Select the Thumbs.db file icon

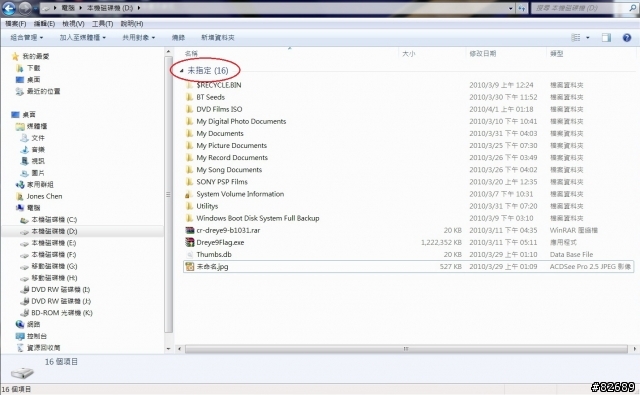tap(189, 254)
